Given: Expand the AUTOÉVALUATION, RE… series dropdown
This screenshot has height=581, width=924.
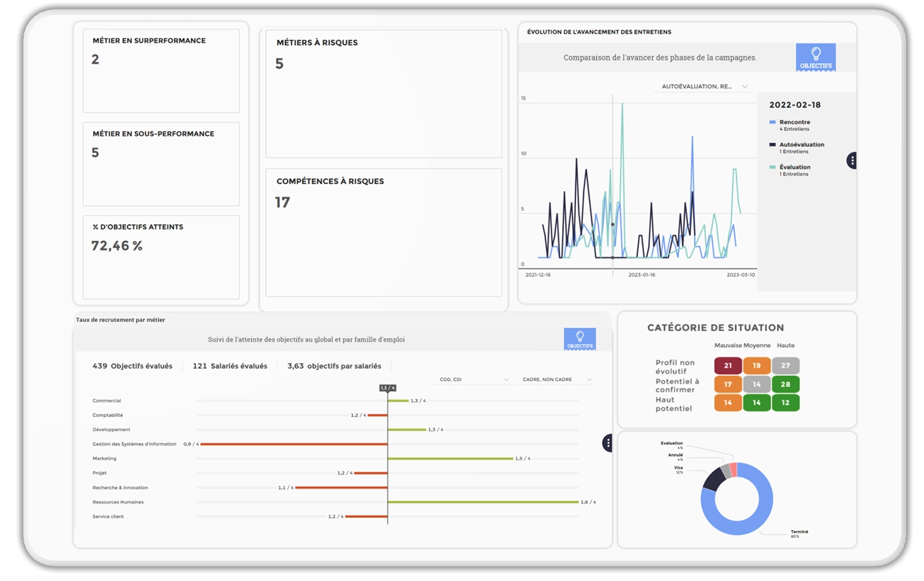Looking at the screenshot, I should pyautogui.click(x=704, y=87).
